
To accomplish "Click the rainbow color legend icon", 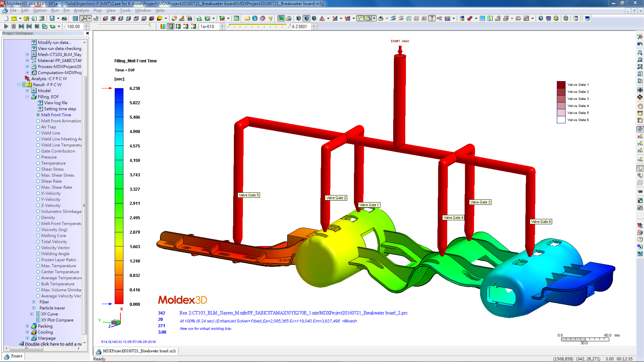I will (163, 26).
